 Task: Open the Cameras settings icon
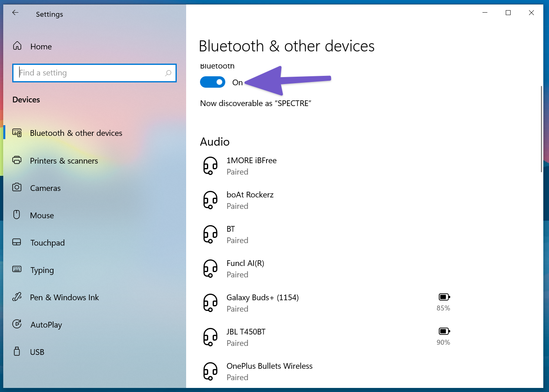click(x=16, y=188)
